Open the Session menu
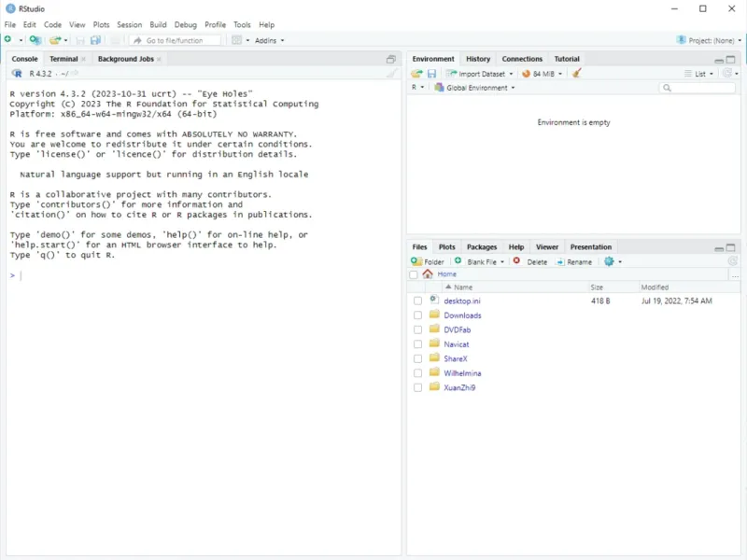747x560 pixels. (129, 25)
